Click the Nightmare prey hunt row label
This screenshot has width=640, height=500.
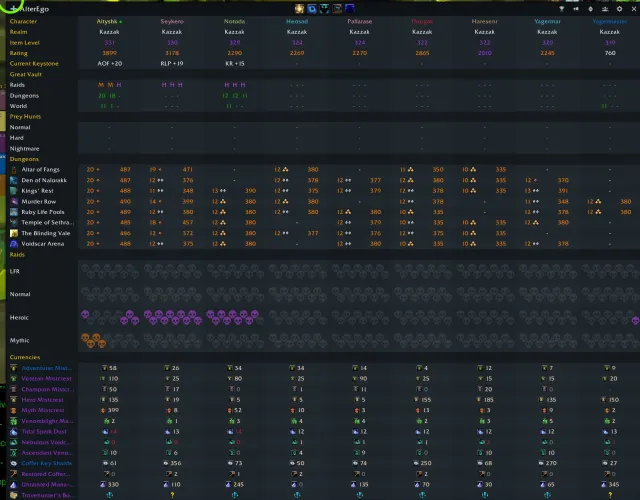coord(24,149)
